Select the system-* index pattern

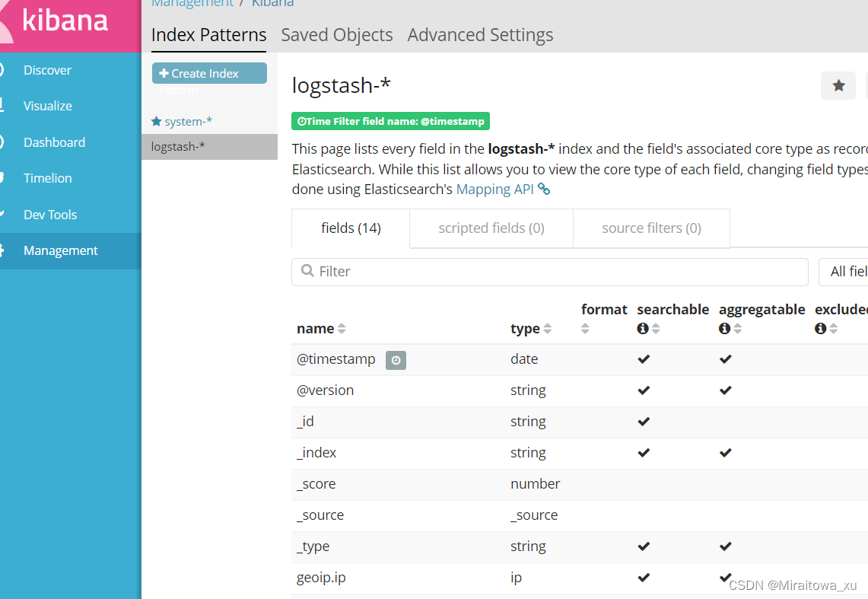coord(188,121)
